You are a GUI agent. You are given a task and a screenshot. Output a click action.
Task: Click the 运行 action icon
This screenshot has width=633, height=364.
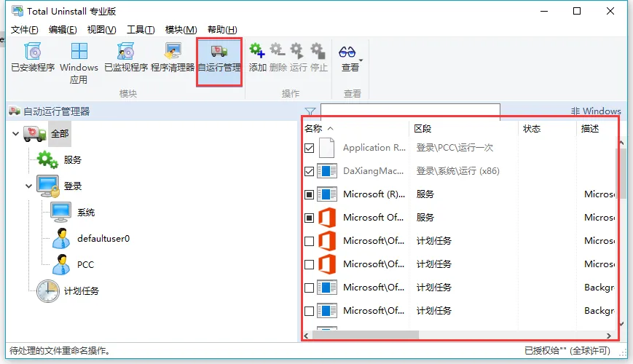pyautogui.click(x=297, y=50)
